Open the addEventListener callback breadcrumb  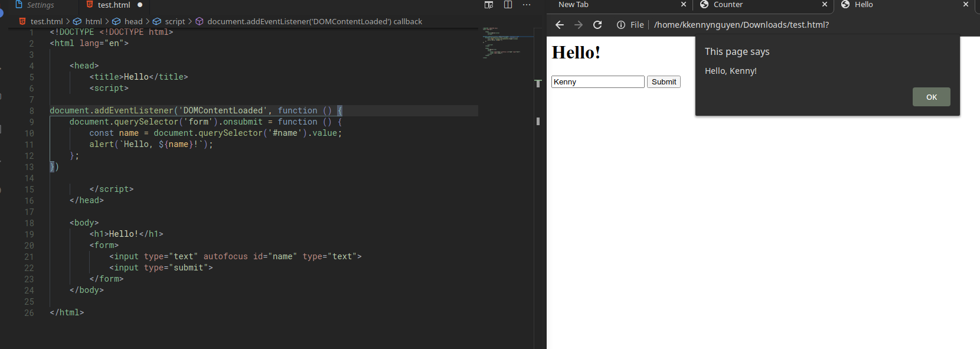pos(315,21)
